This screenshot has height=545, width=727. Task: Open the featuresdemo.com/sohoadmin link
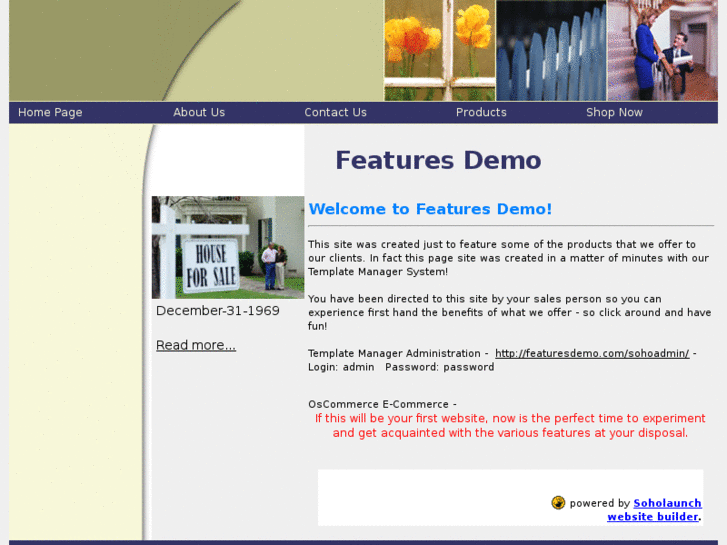coord(592,353)
